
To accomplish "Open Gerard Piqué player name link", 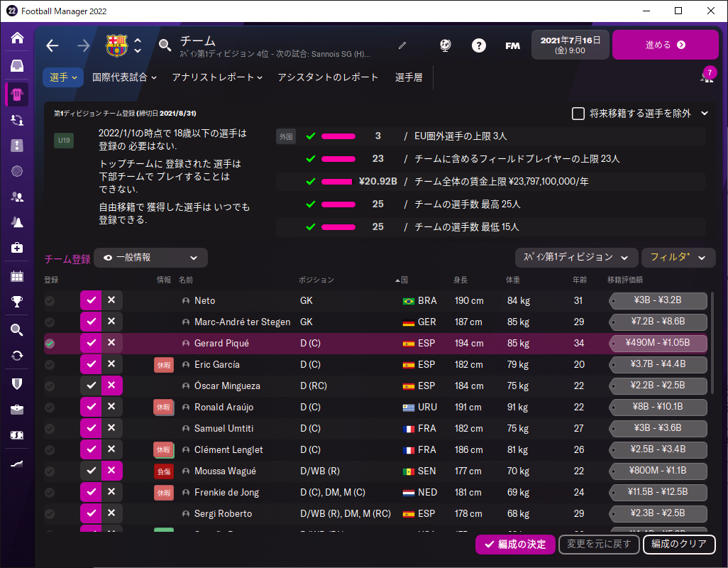I will tap(221, 343).
